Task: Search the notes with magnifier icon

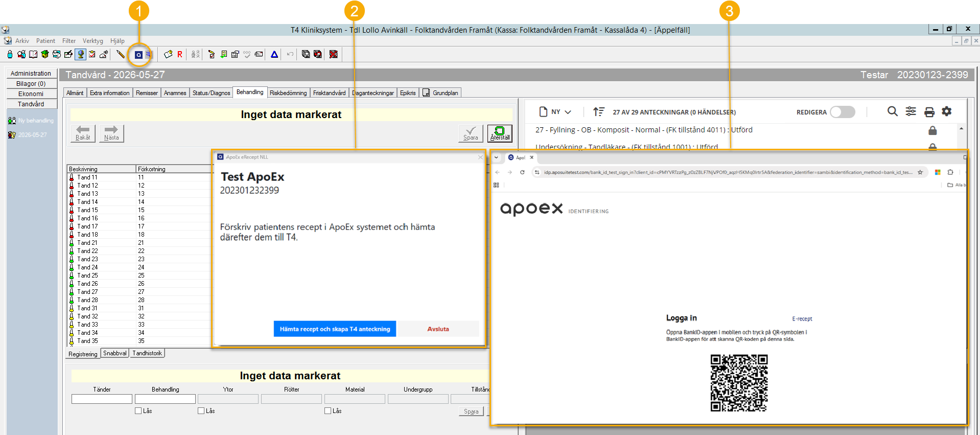Action: pyautogui.click(x=893, y=111)
